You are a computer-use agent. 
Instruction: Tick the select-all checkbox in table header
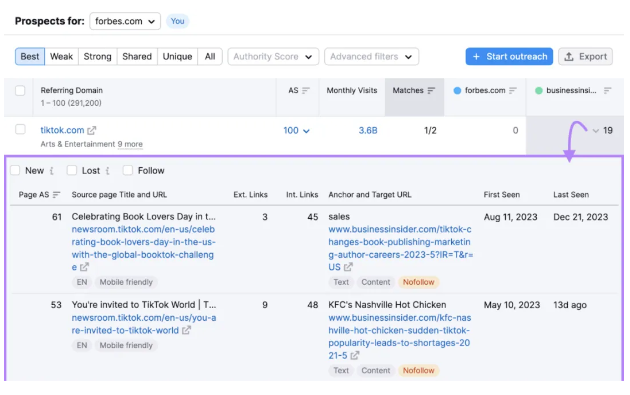click(x=20, y=90)
